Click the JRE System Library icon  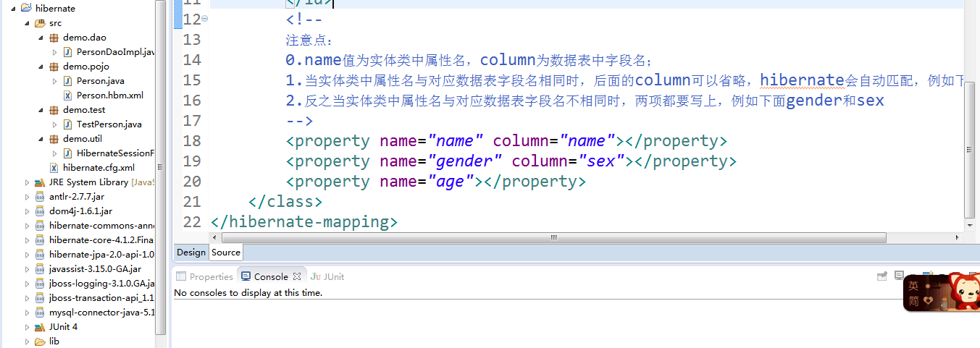coord(40,182)
